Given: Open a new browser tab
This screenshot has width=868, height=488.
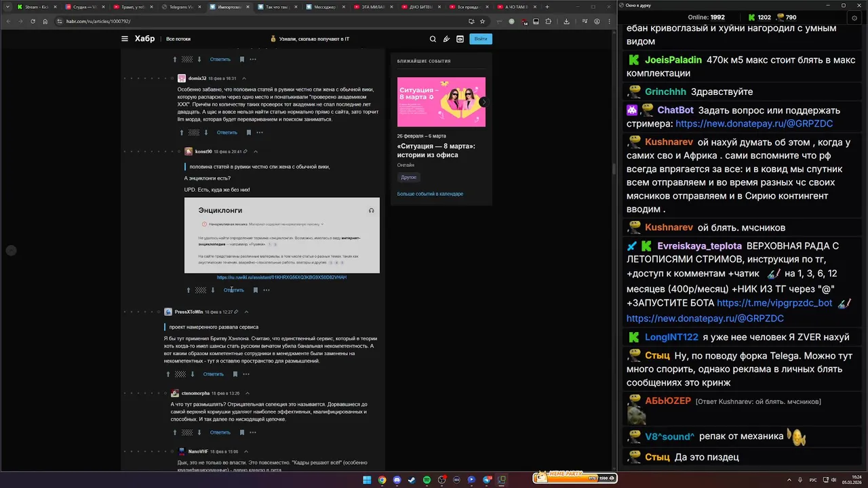Looking at the screenshot, I should click(x=547, y=7).
